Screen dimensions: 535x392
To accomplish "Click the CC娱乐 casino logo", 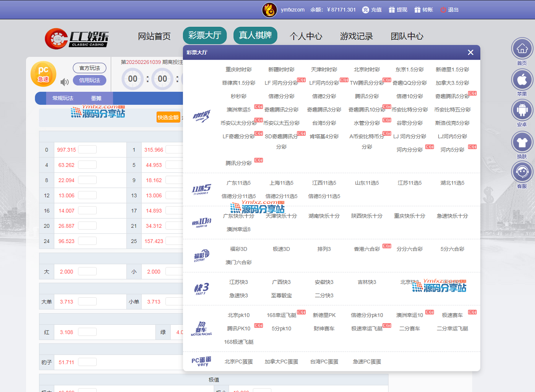I will pyautogui.click(x=77, y=39).
